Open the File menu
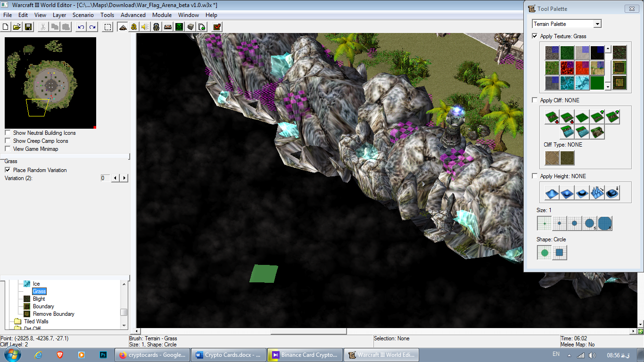Image resolution: width=644 pixels, height=362 pixels. coord(8,15)
